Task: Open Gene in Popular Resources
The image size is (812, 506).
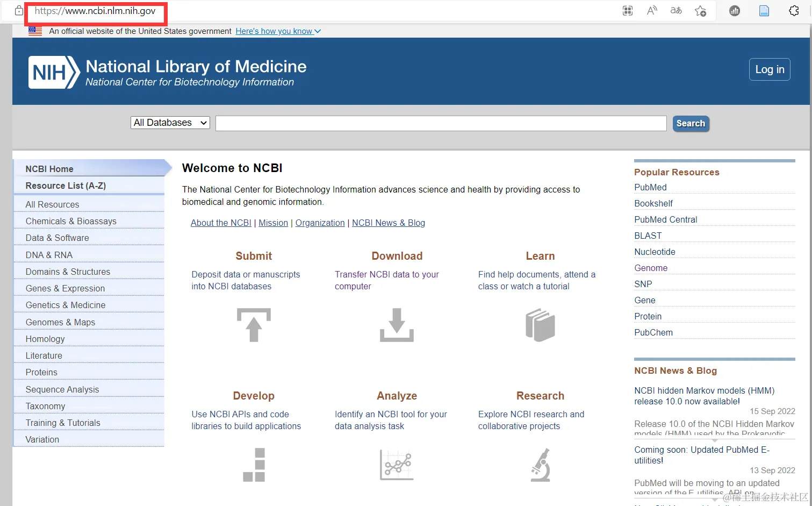Action: (645, 300)
